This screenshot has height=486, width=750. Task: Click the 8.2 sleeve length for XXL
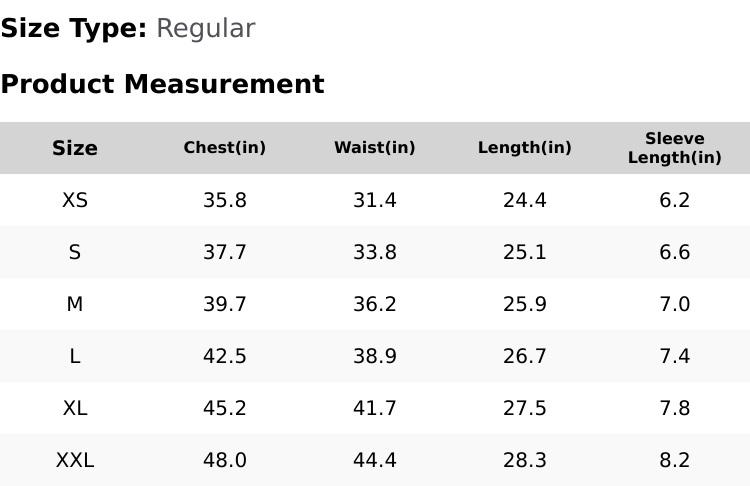tap(675, 460)
